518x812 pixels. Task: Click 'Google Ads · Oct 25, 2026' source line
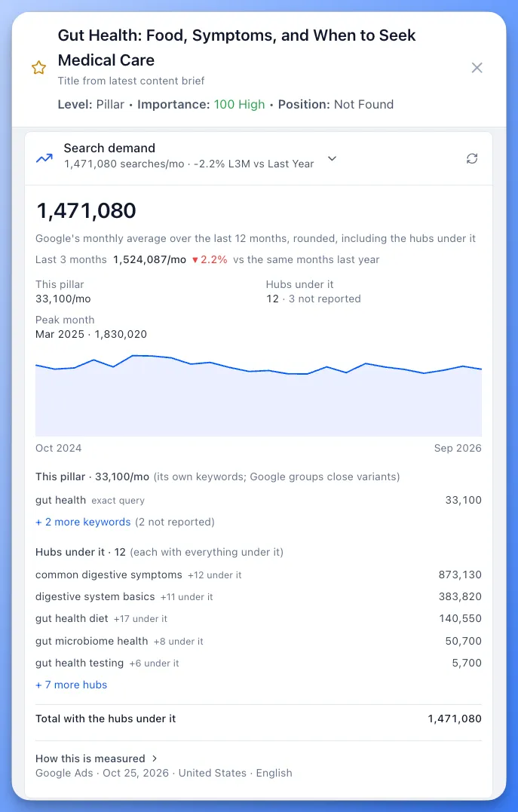coord(164,773)
